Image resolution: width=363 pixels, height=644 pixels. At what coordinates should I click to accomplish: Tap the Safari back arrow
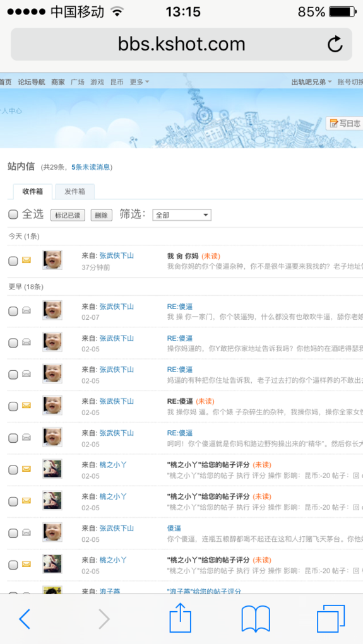25,619
